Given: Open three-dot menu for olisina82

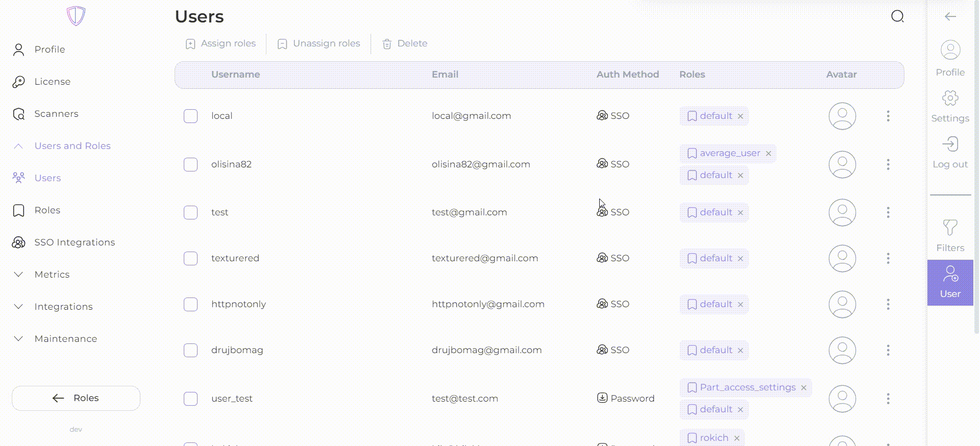Looking at the screenshot, I should coord(888,164).
